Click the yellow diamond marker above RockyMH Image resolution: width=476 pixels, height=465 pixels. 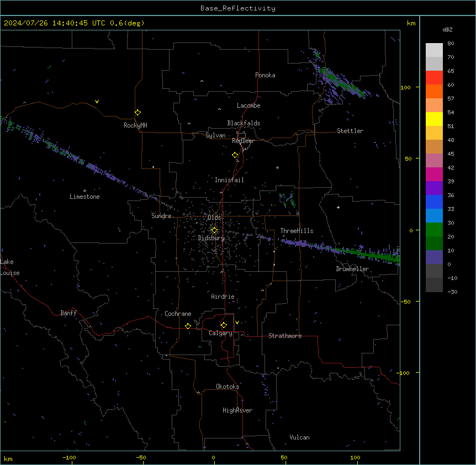138,113
